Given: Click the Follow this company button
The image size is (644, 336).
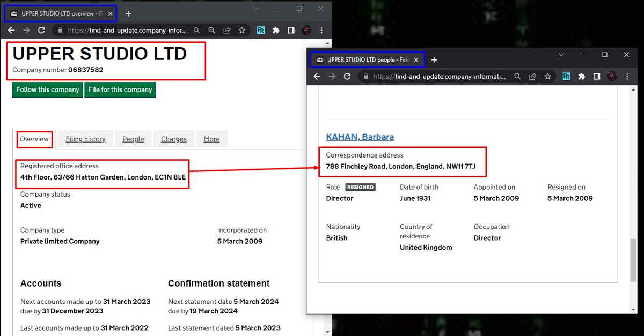Looking at the screenshot, I should pyautogui.click(x=48, y=89).
